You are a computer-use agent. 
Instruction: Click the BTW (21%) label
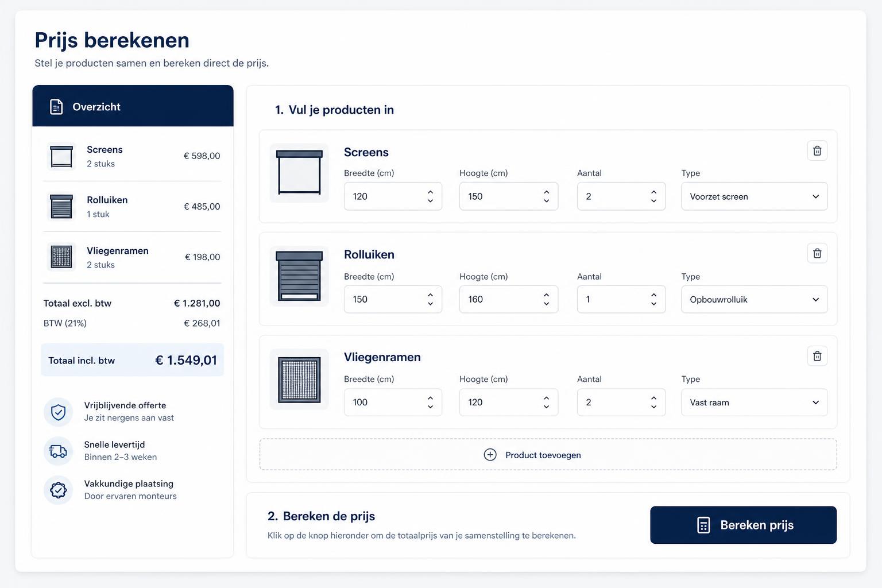[65, 323]
